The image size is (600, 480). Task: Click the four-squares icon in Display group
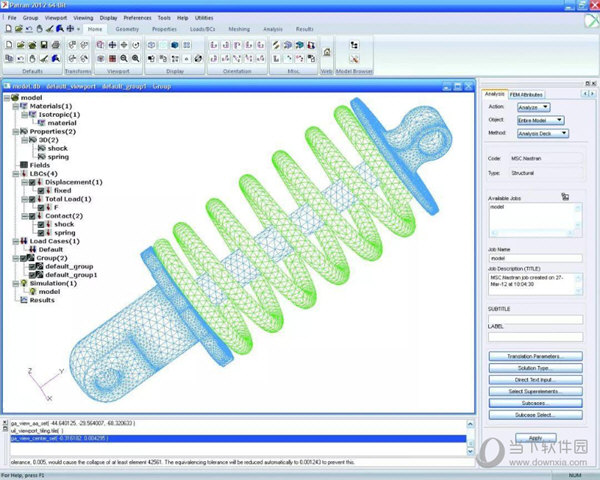tap(187, 45)
